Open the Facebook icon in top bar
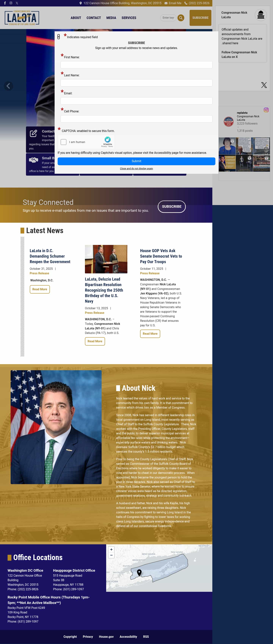Viewport: 273px width, 644px height. click(x=5, y=3)
